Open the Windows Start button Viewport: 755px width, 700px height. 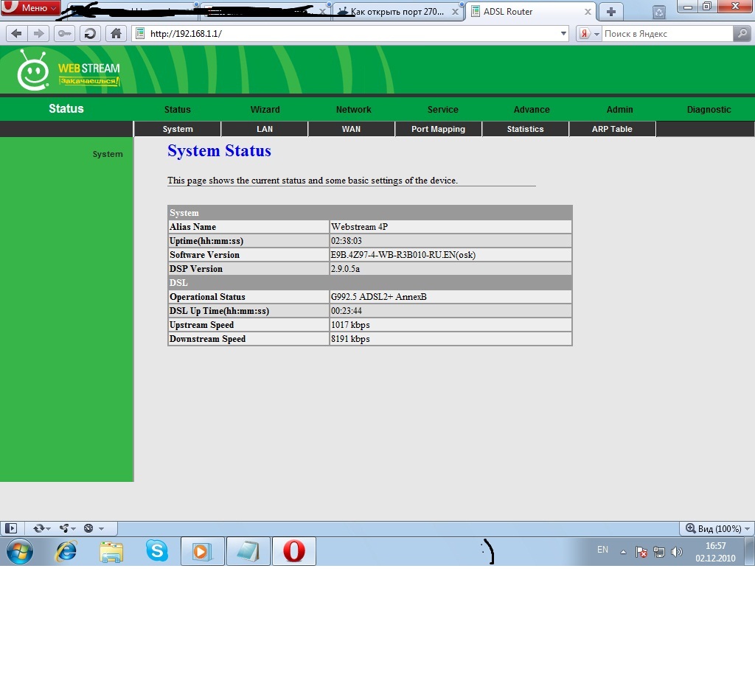(20, 551)
